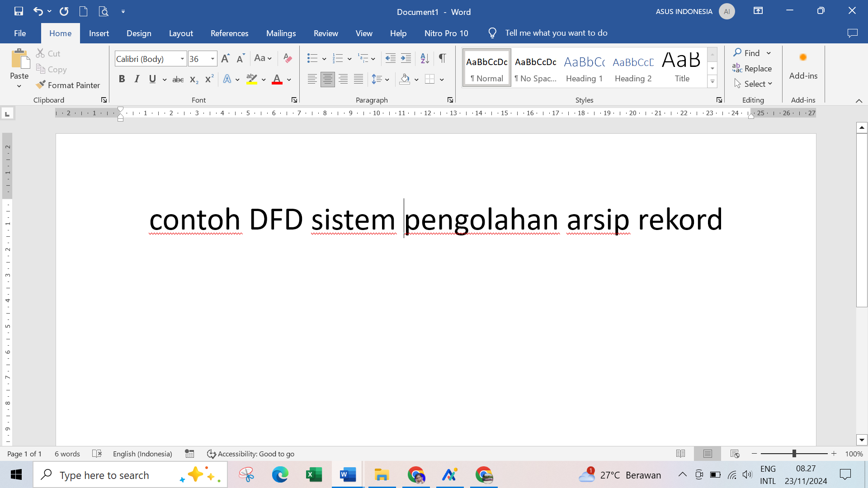The height and width of the screenshot is (488, 868).
Task: Switch to the Insert tab
Action: [99, 33]
